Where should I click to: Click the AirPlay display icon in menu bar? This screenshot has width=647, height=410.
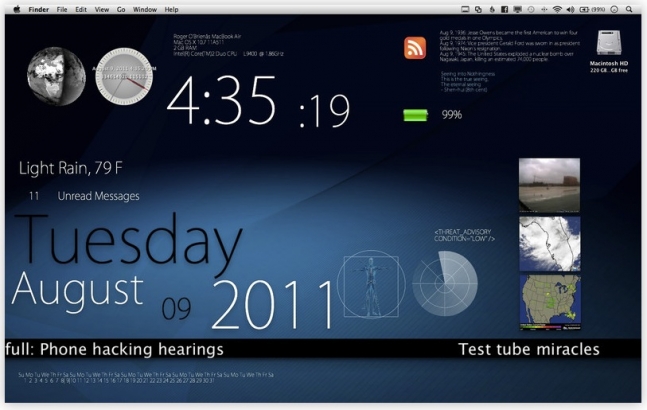pos(517,9)
